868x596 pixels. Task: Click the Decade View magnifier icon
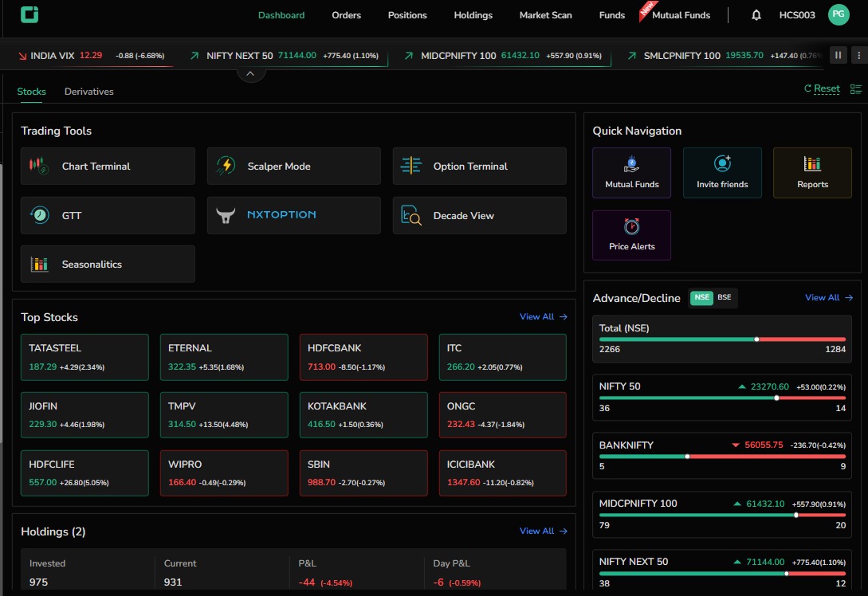(x=411, y=215)
